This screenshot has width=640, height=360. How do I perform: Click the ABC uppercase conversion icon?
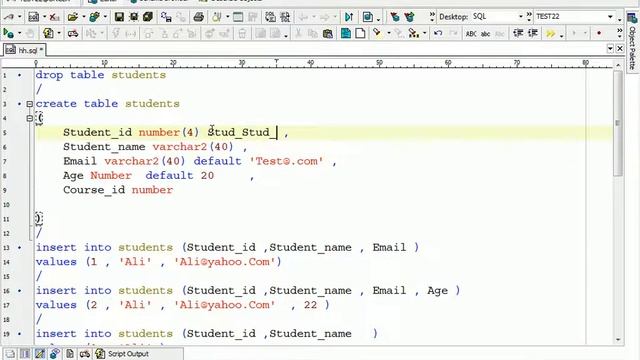click(471, 33)
